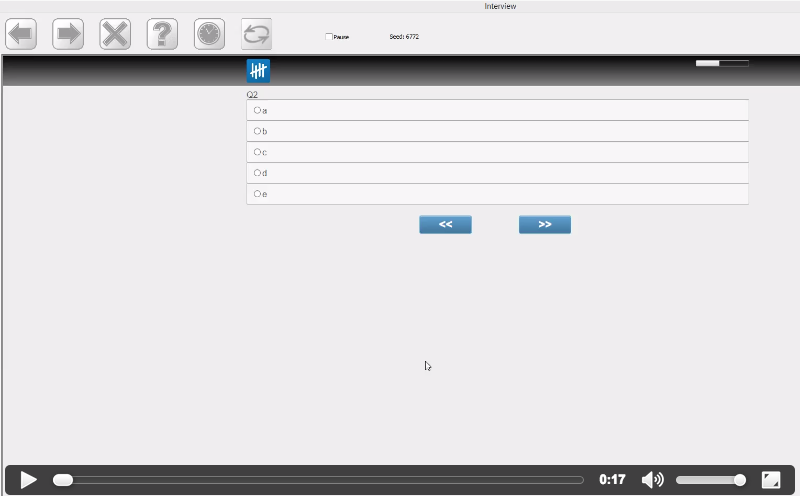Click the Seed: 6772 label
The height and width of the screenshot is (496, 800).
tap(404, 37)
